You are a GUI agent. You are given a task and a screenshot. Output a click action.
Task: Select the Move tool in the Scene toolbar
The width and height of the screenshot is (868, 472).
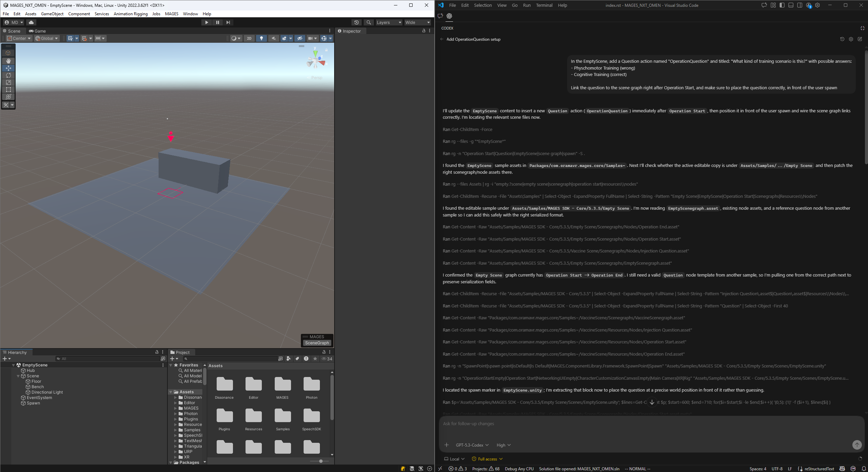pos(8,68)
